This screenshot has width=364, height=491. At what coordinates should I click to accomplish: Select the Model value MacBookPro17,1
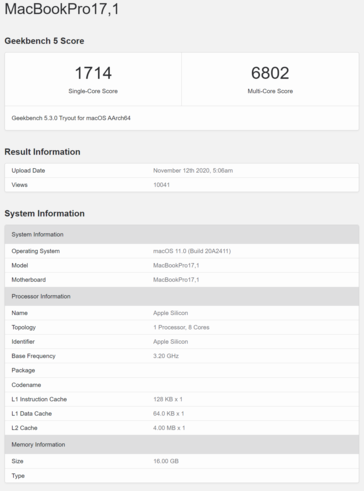[176, 265]
